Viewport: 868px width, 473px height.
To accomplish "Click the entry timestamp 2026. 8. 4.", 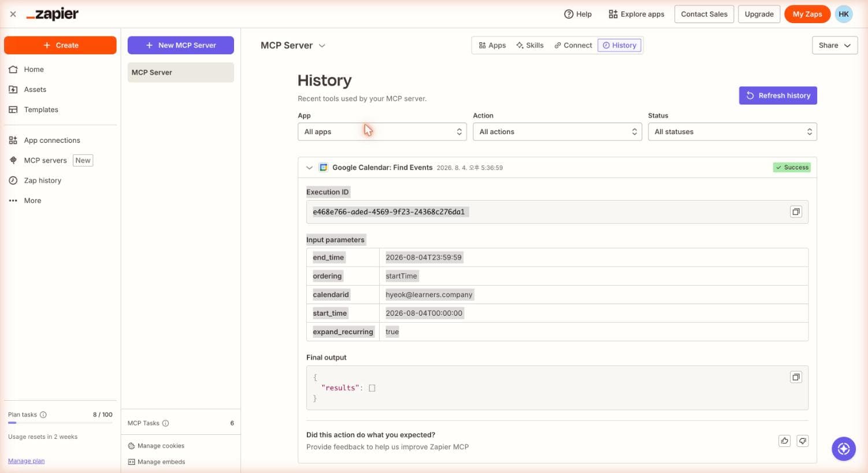I will (469, 168).
